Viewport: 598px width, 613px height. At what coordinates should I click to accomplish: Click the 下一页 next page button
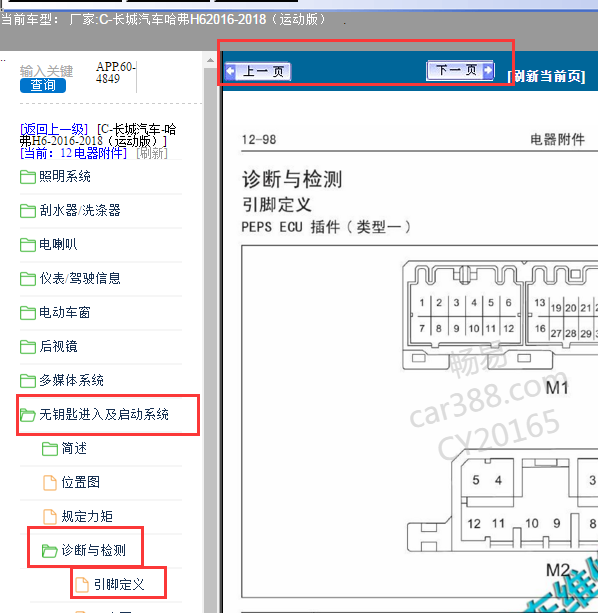point(460,71)
